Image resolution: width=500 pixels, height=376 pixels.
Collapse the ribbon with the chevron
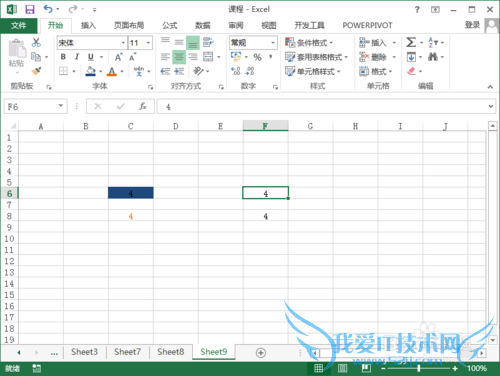[x=490, y=87]
